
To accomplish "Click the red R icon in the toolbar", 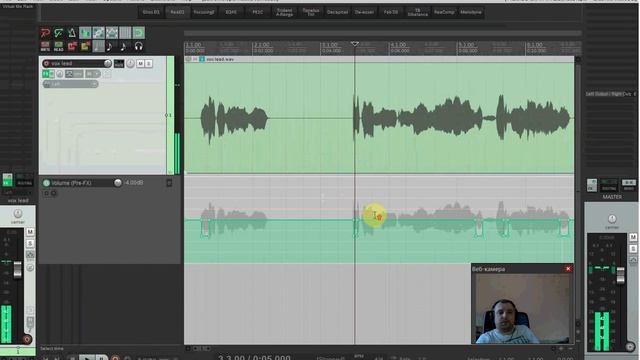I will pos(45,33).
